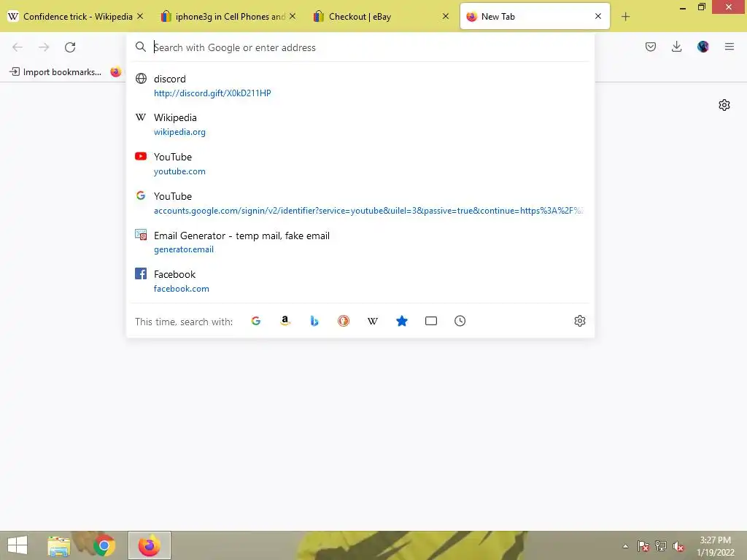Reload the current page

coord(70,47)
